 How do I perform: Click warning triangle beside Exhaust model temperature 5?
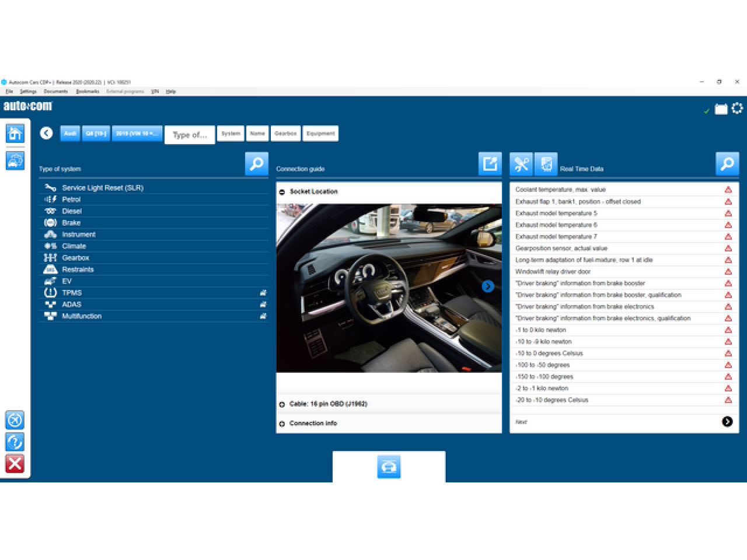tap(728, 213)
